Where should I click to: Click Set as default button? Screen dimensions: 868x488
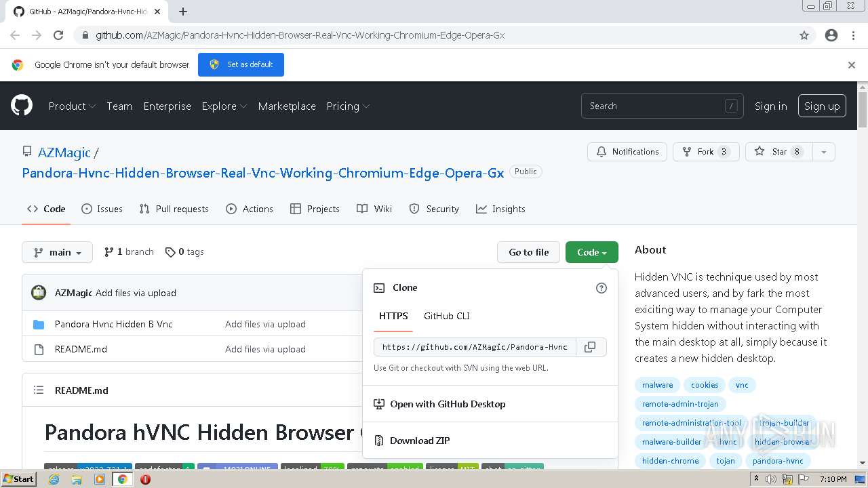(x=241, y=64)
